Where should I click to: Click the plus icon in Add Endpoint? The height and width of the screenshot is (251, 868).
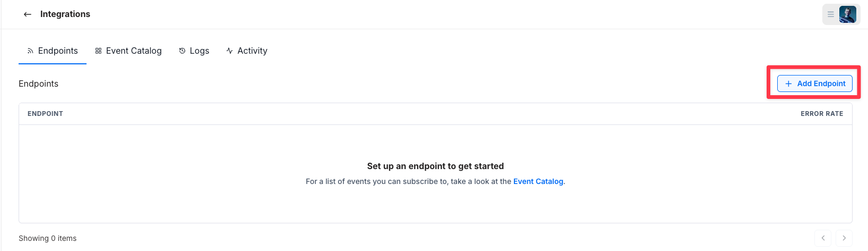tap(788, 83)
